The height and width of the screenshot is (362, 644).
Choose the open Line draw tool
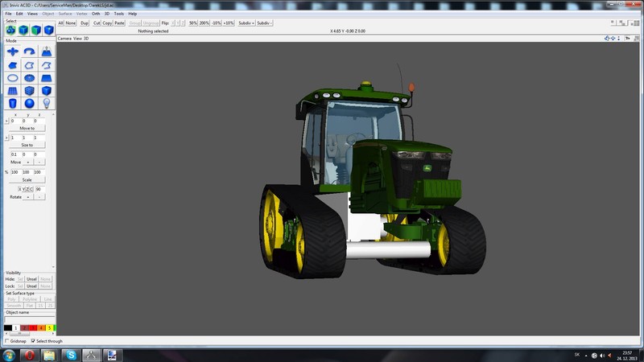coord(47,65)
